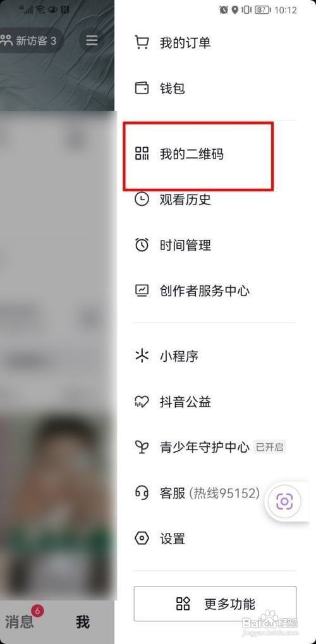Switch to the 我 tab
The width and height of the screenshot is (316, 644).
pyautogui.click(x=83, y=622)
